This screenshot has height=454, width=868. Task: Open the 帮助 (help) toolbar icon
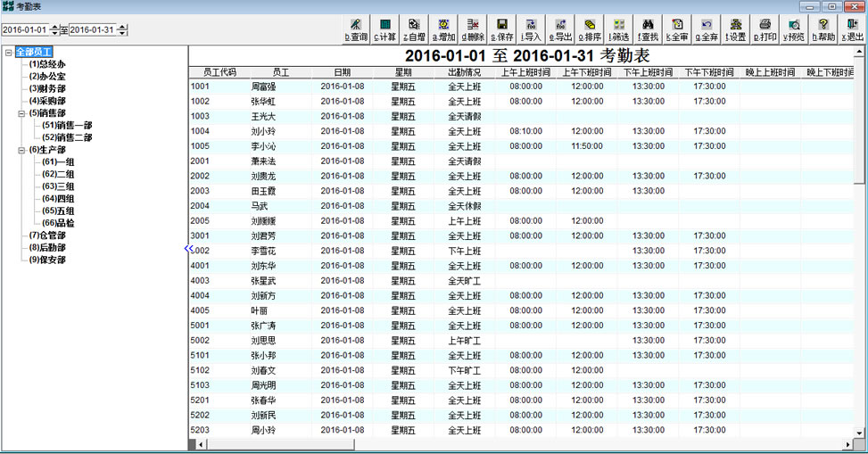[x=823, y=29]
